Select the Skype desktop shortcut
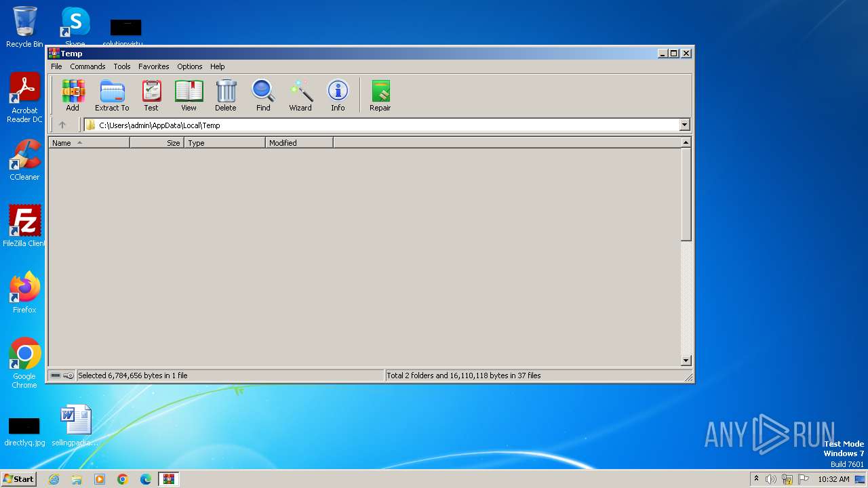 (x=75, y=27)
